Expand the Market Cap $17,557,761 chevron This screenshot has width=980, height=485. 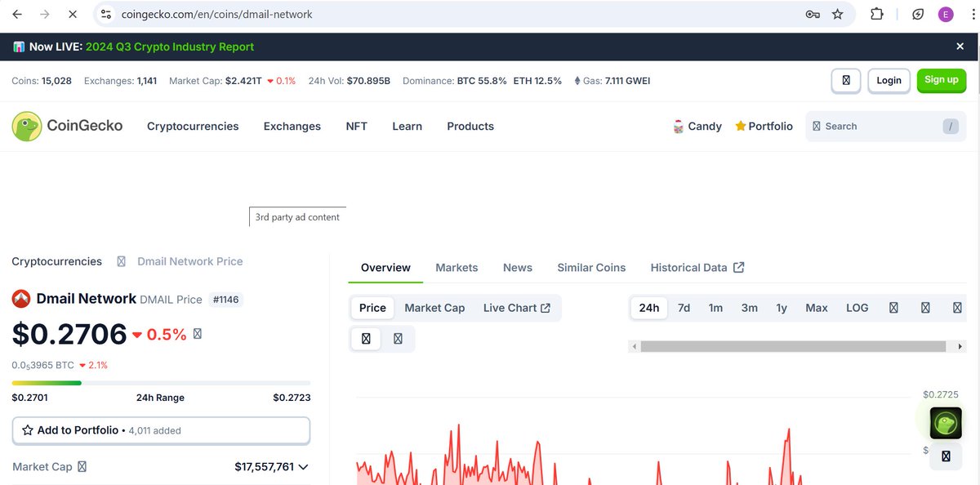pyautogui.click(x=303, y=467)
